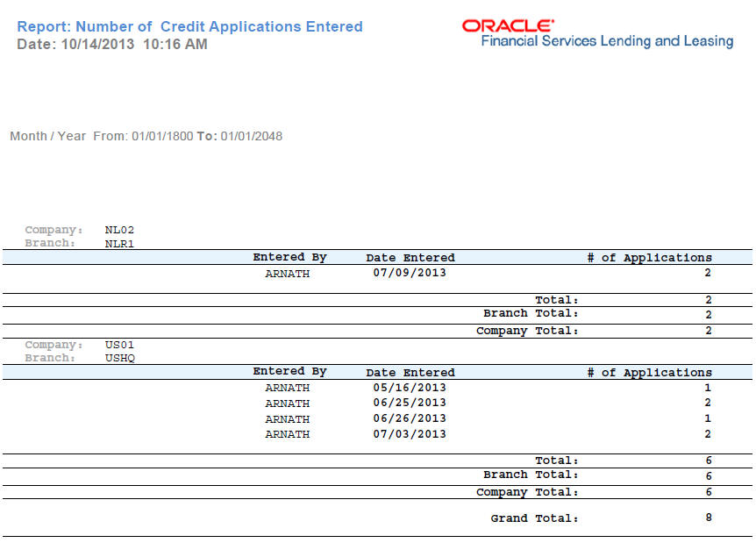Click 'Branch Total:' label under USHQ

531,475
